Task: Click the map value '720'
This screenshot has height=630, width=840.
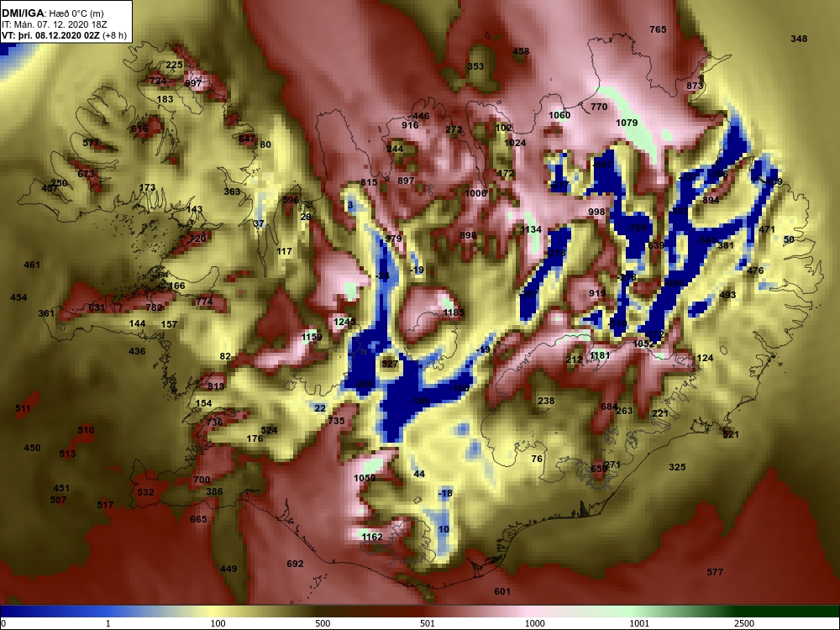Action: point(197,239)
